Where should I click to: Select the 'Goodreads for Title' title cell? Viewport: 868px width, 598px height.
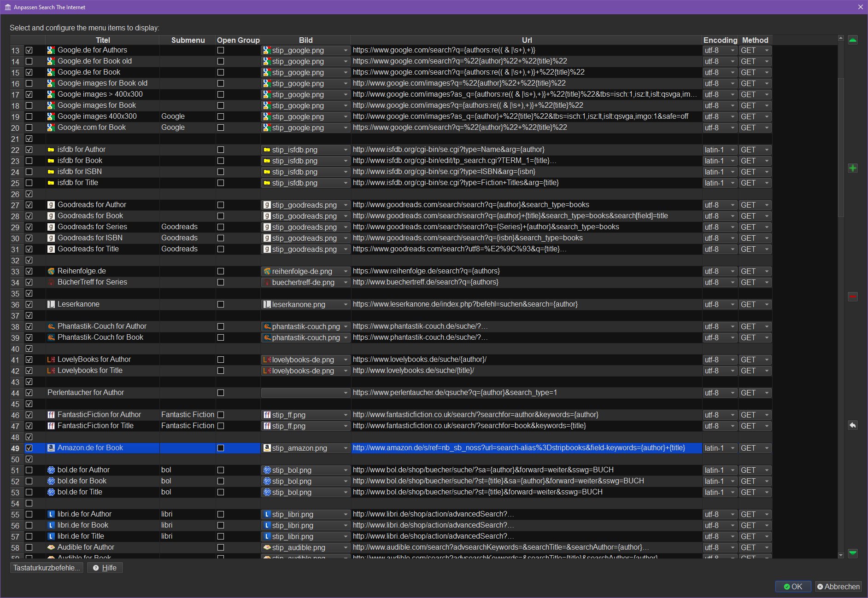click(103, 249)
